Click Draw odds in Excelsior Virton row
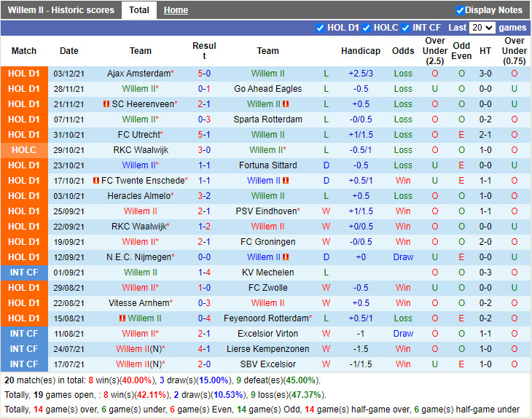Screen dimensions: 532x419 coord(403,334)
